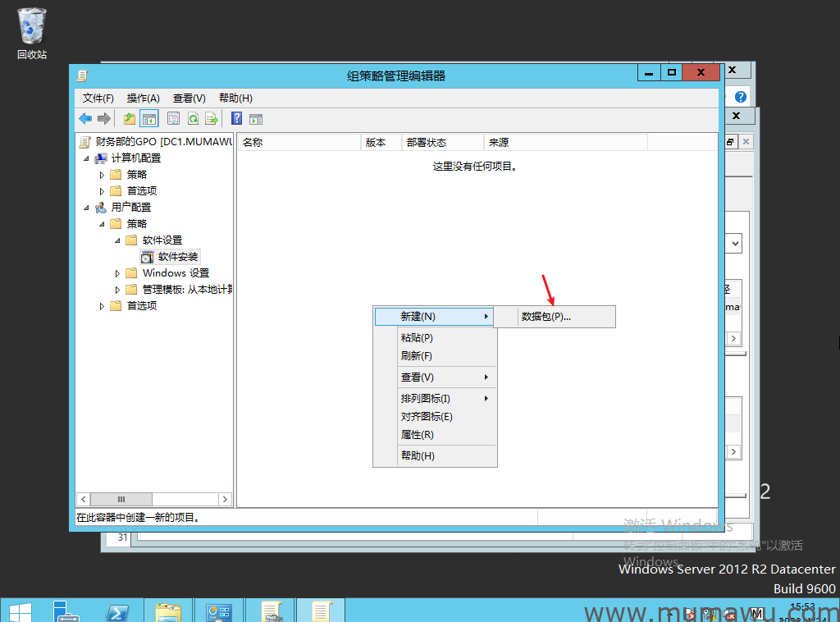The height and width of the screenshot is (622, 840).
Task: Collapse the 计算机配置 tree node
Action: click(87, 158)
